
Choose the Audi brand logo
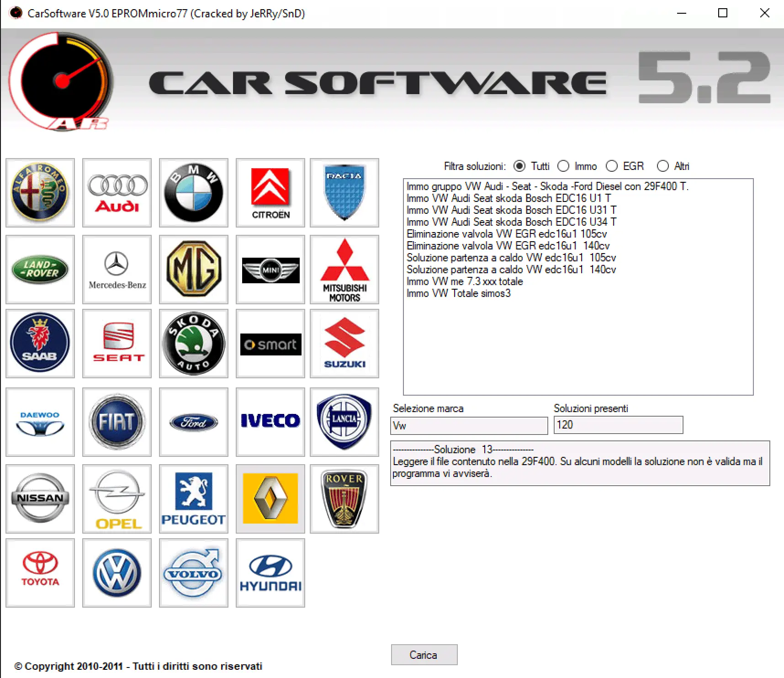117,192
